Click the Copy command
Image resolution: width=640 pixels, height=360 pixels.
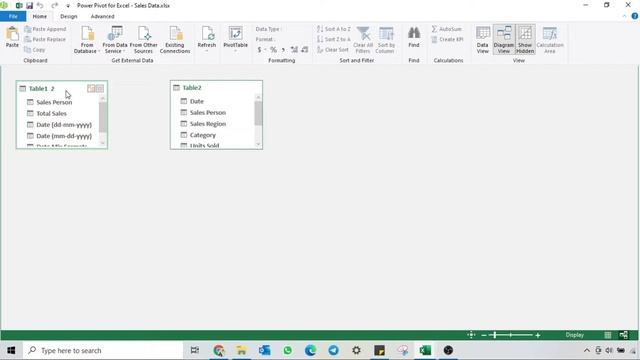[x=35, y=49]
